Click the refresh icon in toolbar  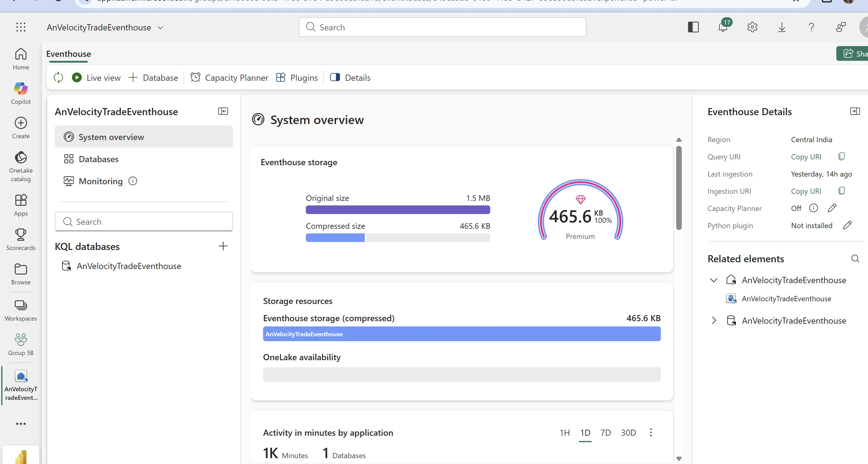point(58,77)
